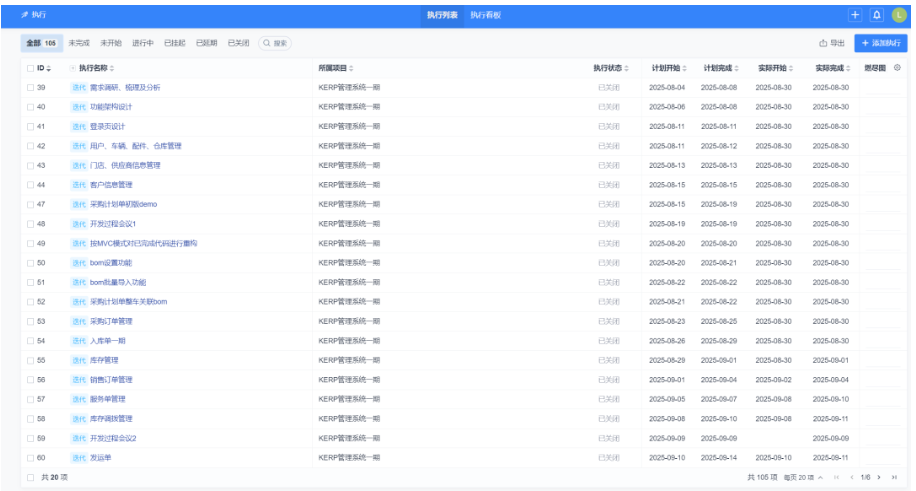Click the 添加执行 button
Image resolution: width=916 pixels, height=491 pixels.
point(880,43)
